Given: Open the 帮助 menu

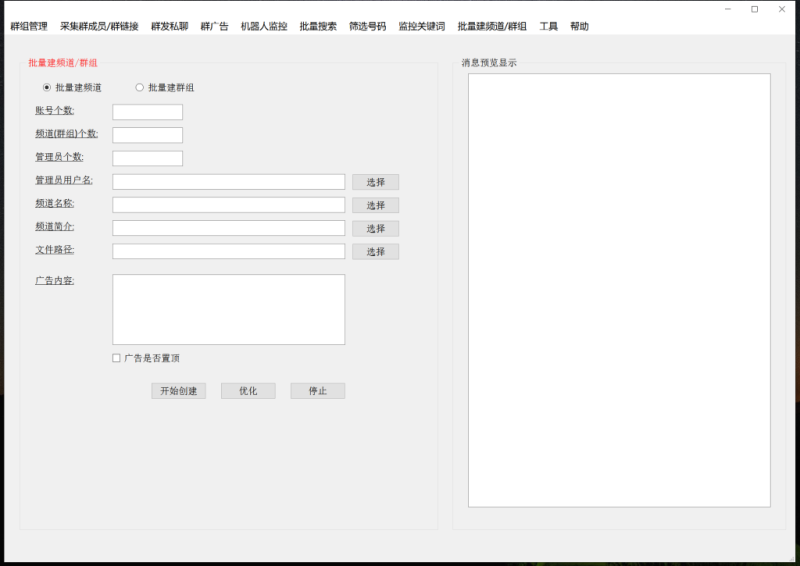Looking at the screenshot, I should [580, 27].
